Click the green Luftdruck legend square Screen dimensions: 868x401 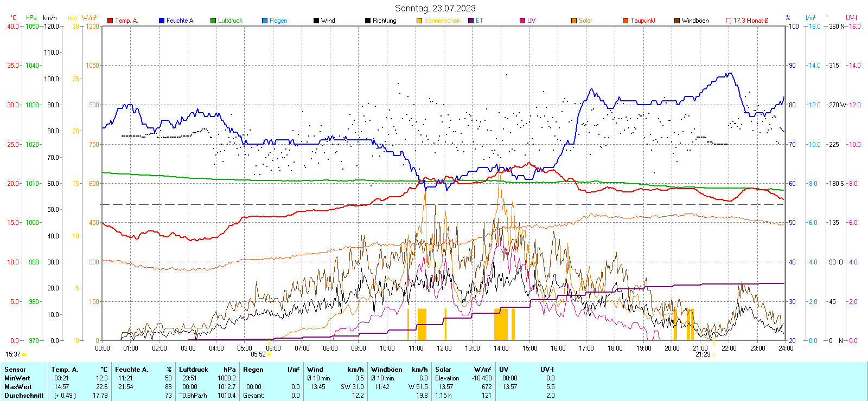point(213,21)
